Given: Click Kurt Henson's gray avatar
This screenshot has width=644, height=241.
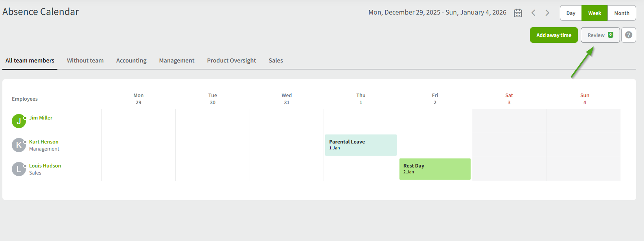Looking at the screenshot, I should tap(18, 145).
